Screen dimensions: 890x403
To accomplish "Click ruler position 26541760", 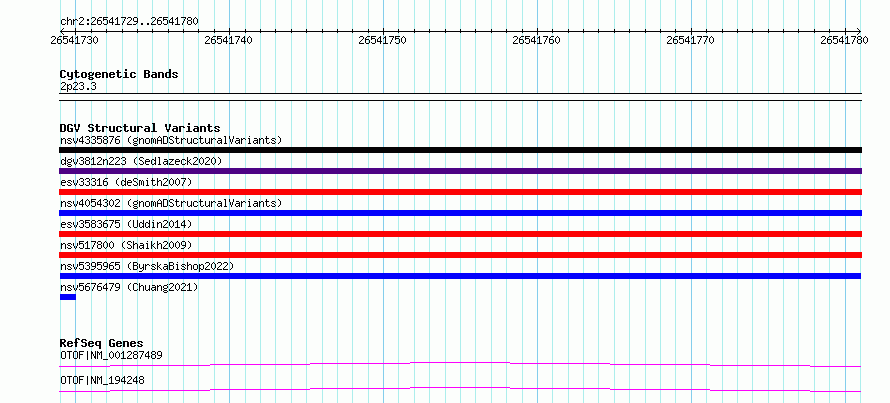I will coord(536,40).
